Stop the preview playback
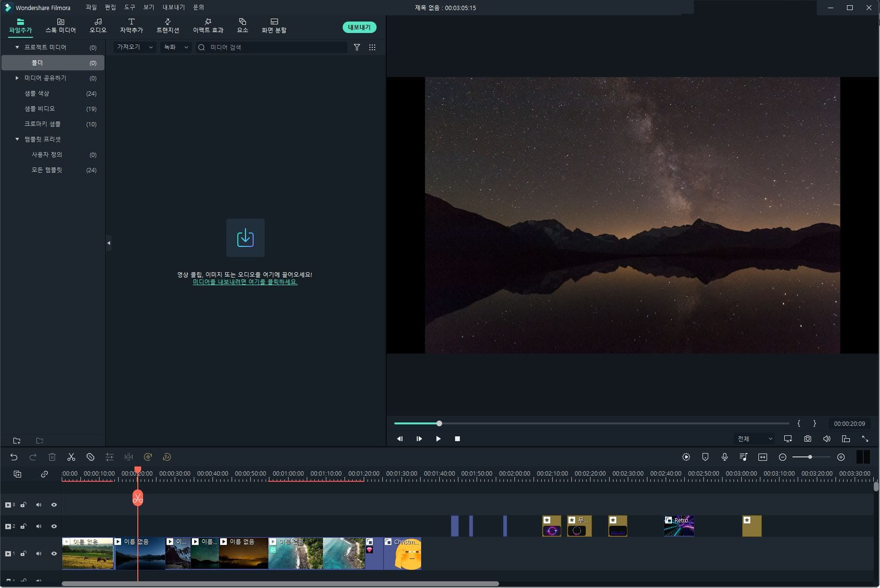The image size is (880, 588). coord(457,439)
